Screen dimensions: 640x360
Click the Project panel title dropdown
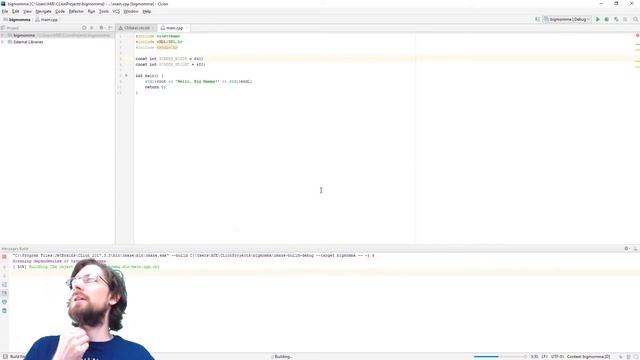tap(10, 28)
